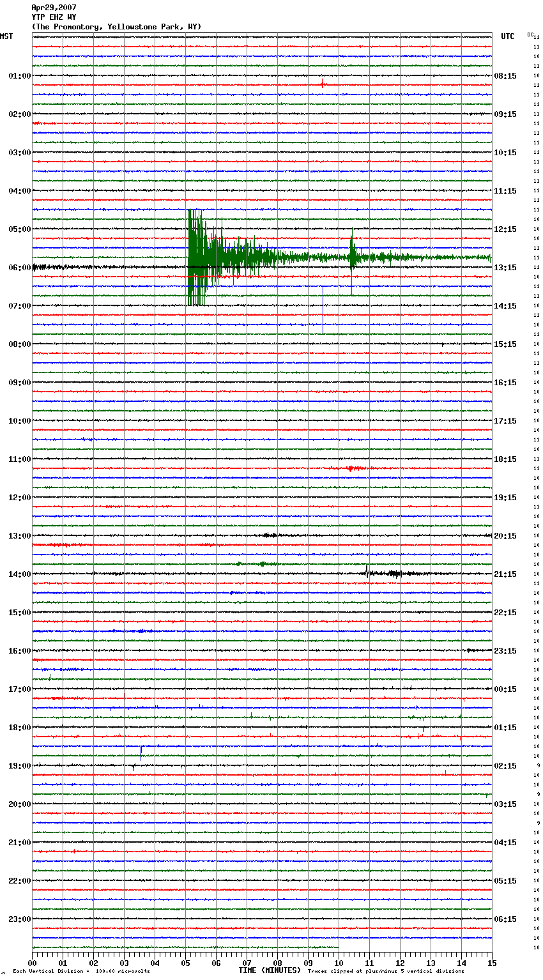Click the 10:15 UTC time label
Image resolution: width=543 pixels, height=980 pixels.
505,153
